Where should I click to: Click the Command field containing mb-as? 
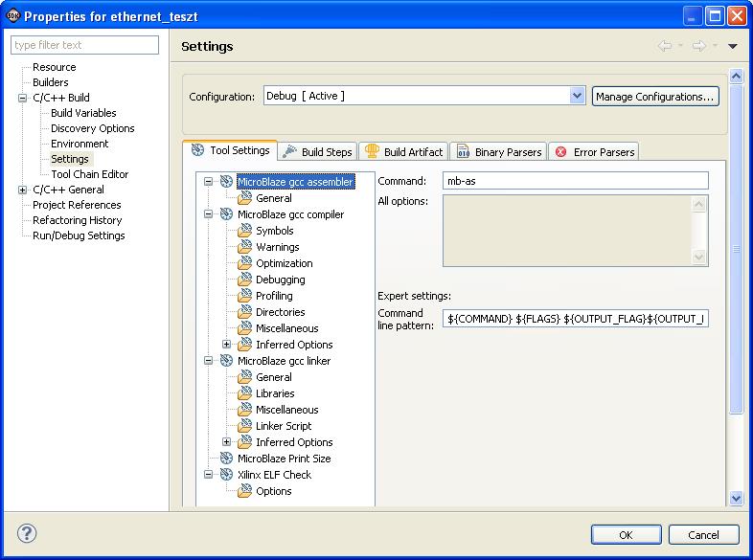pyautogui.click(x=576, y=181)
